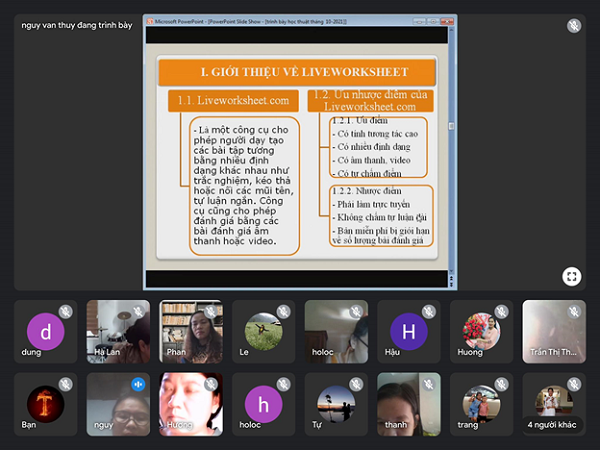Select Hạ Lan's video tile
Screen dimensions: 600x450
pos(118,331)
